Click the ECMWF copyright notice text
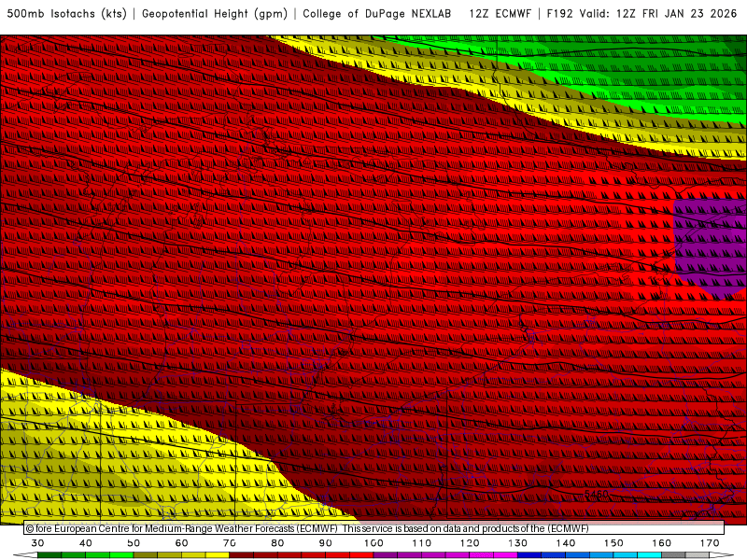Viewport: 747px width, 560px height. (x=307, y=528)
